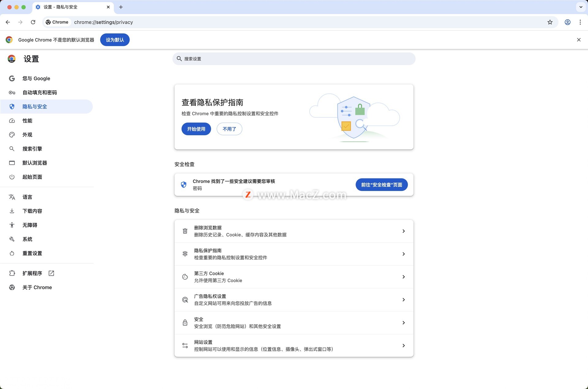Open the profile avatar menu

pos(567,22)
